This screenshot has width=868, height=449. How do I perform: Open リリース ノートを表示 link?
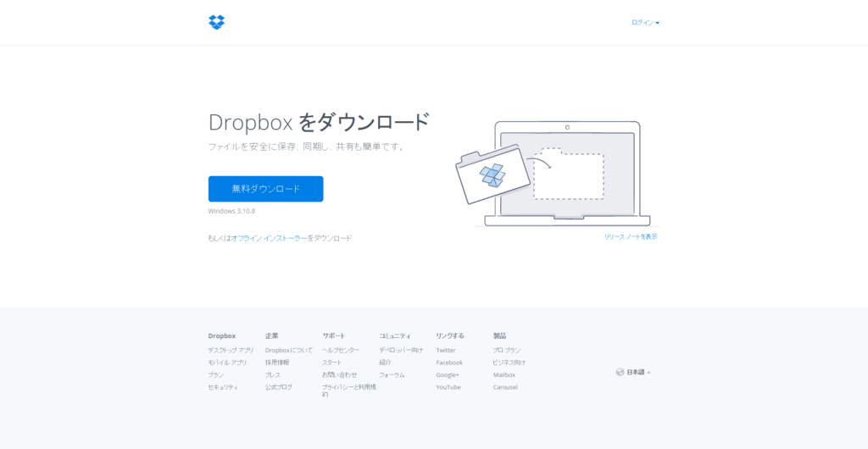point(631,236)
